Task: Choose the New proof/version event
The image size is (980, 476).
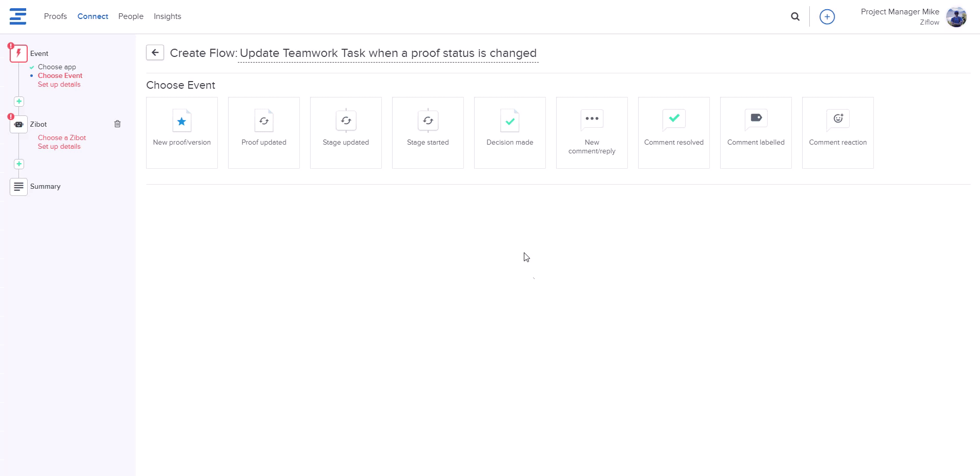Action: [x=182, y=132]
